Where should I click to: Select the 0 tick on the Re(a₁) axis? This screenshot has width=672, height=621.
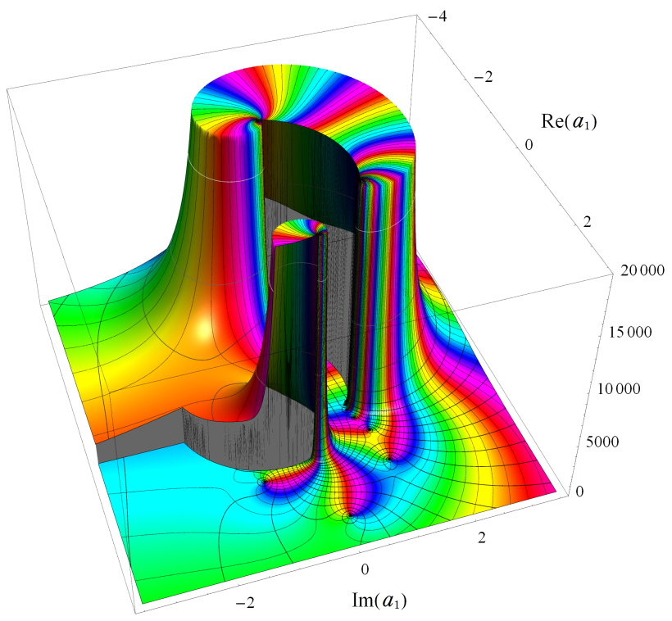(x=529, y=144)
